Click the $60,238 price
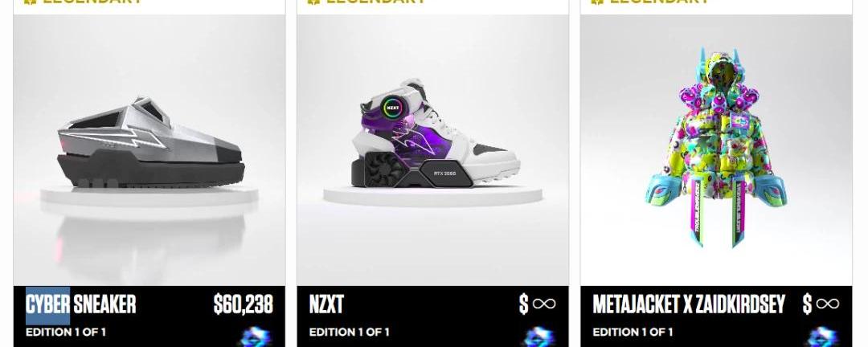Image resolution: width=868 pixels, height=347 pixels. point(244,304)
